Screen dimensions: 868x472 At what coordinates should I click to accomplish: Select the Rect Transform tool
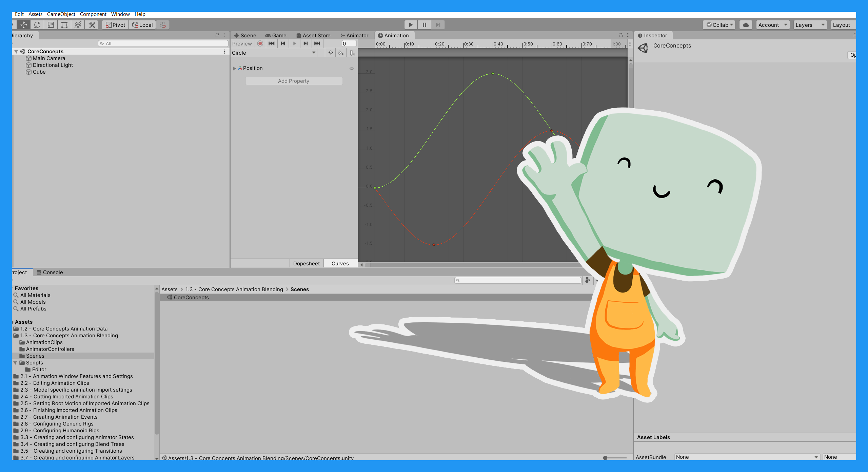(x=64, y=24)
